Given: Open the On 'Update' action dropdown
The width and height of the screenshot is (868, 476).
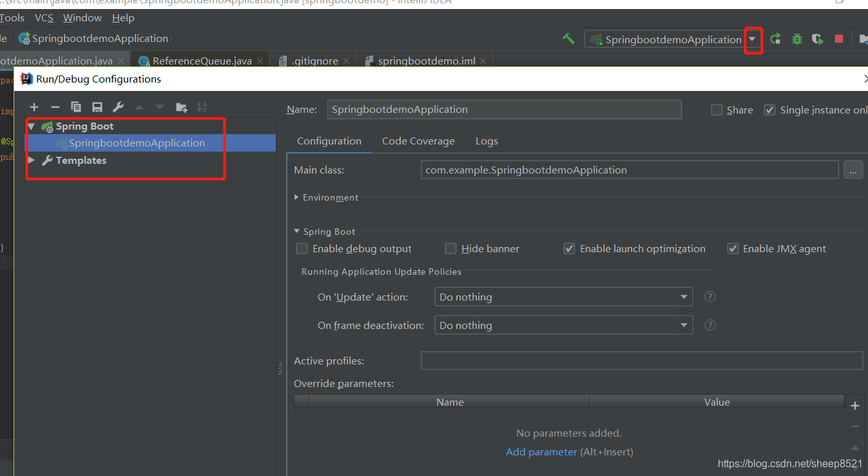Looking at the screenshot, I should pyautogui.click(x=564, y=297).
